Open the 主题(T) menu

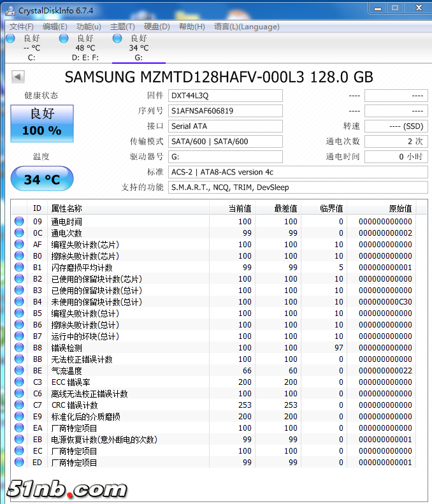pos(122,27)
